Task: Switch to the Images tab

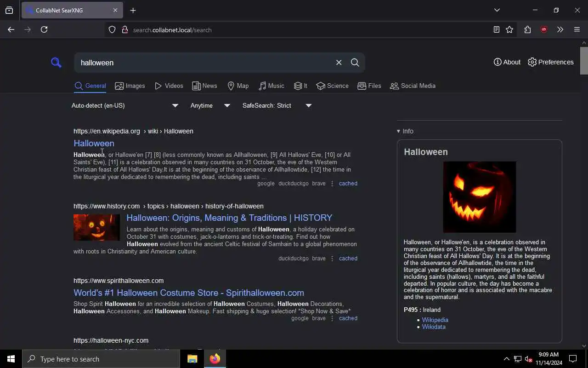Action: (130, 86)
